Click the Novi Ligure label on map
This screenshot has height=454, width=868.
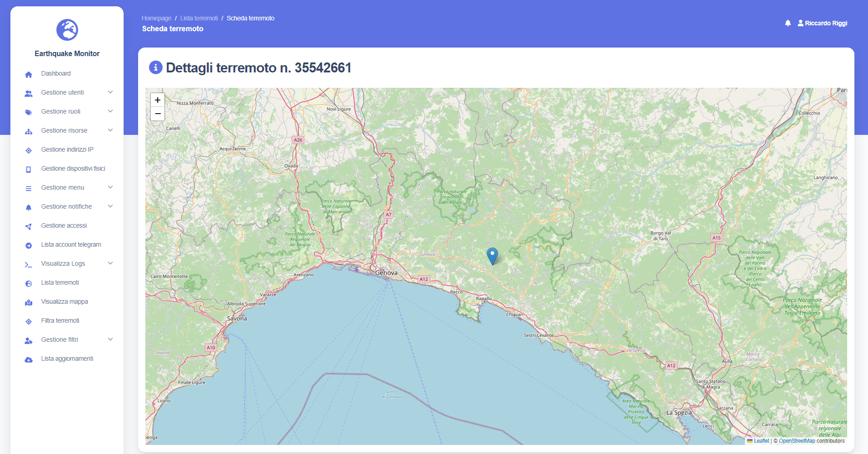click(x=339, y=109)
